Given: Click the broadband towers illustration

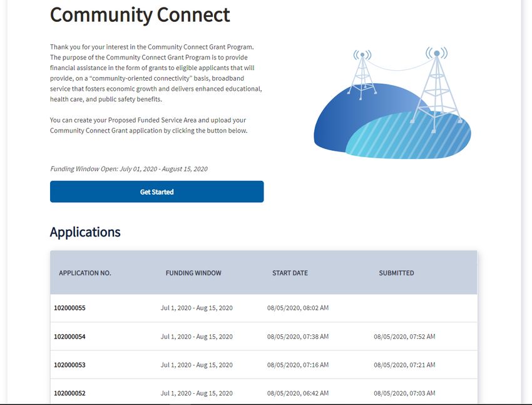Looking at the screenshot, I should pos(392,103).
